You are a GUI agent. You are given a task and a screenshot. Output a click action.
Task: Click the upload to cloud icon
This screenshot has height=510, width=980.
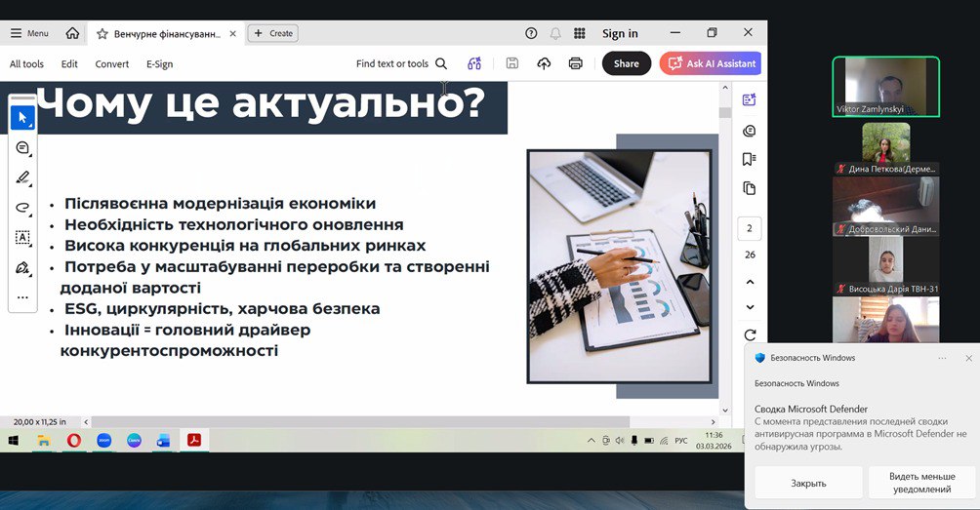544,63
